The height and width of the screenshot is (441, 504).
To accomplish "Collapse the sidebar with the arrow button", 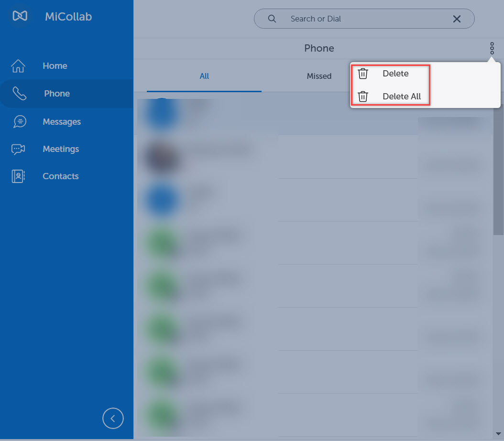I will click(x=113, y=418).
